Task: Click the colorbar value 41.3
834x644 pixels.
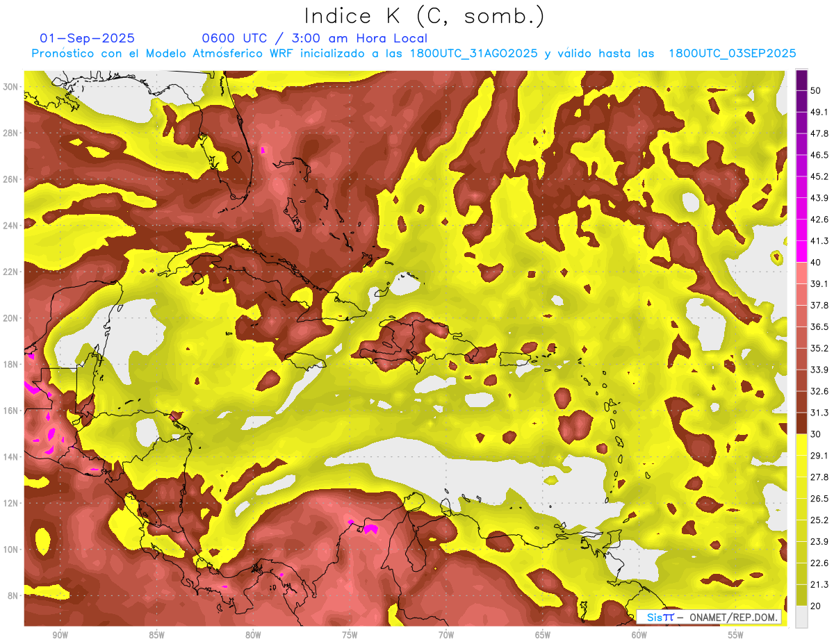Action: 819,241
